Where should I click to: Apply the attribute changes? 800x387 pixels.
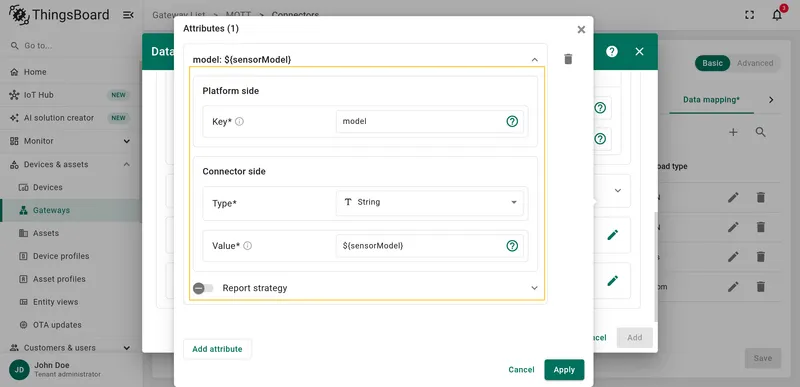564,370
